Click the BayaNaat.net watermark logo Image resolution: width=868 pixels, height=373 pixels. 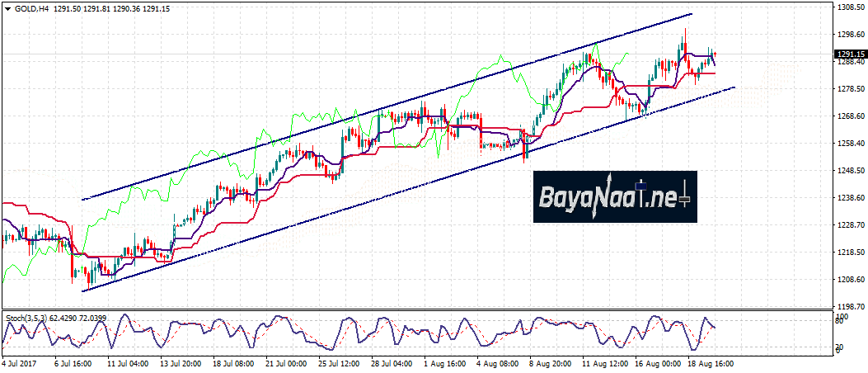tap(614, 196)
